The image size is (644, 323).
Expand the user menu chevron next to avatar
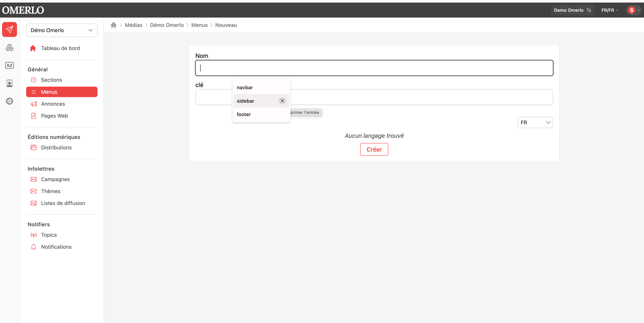tap(638, 10)
